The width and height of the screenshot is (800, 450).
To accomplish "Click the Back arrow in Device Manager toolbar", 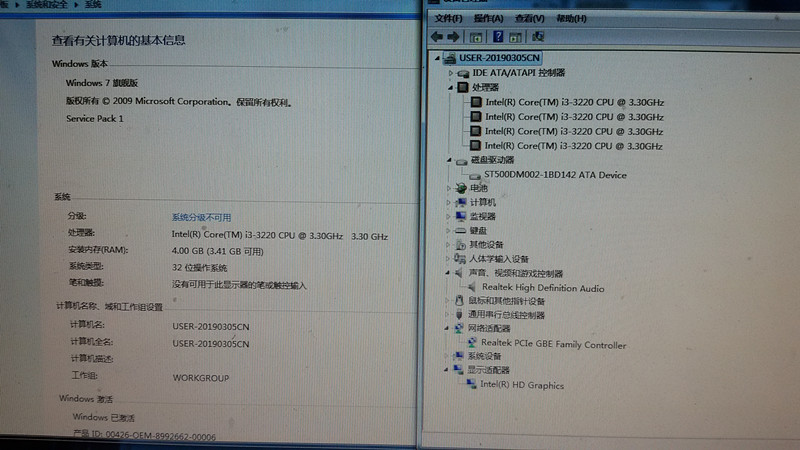I will (x=437, y=37).
